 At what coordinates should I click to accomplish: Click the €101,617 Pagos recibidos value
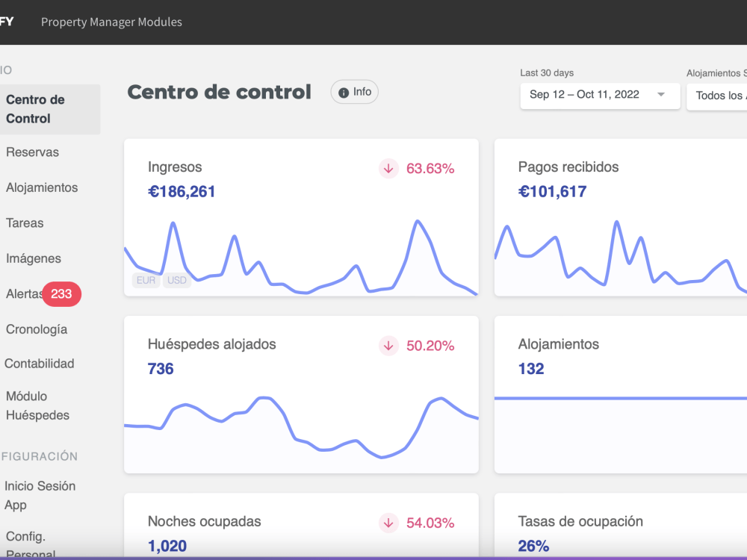(x=552, y=191)
